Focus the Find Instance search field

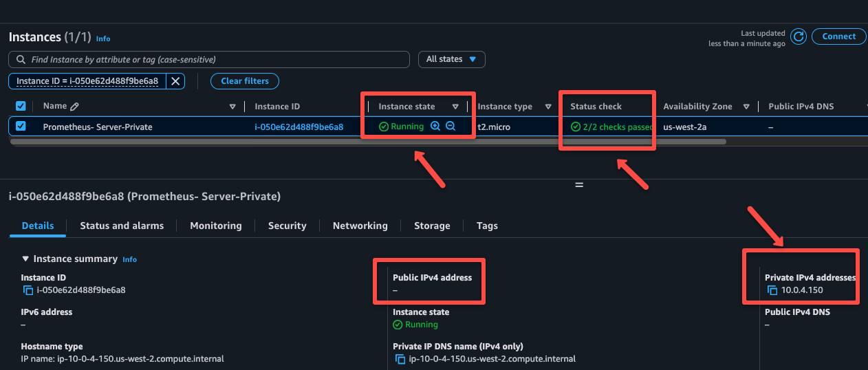(209, 60)
